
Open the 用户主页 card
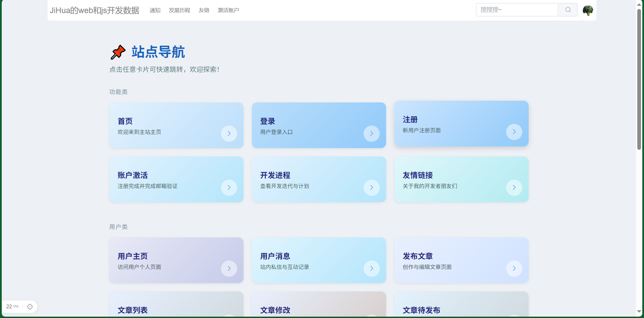(176, 260)
